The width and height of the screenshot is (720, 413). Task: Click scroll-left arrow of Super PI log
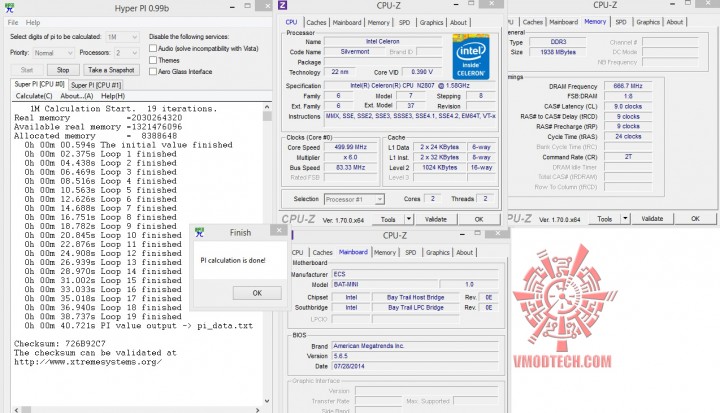click(x=17, y=410)
